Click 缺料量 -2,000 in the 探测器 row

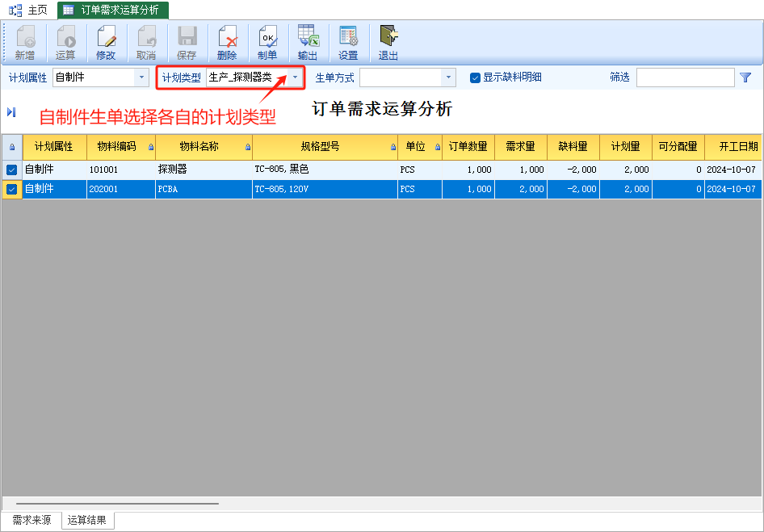(x=573, y=170)
